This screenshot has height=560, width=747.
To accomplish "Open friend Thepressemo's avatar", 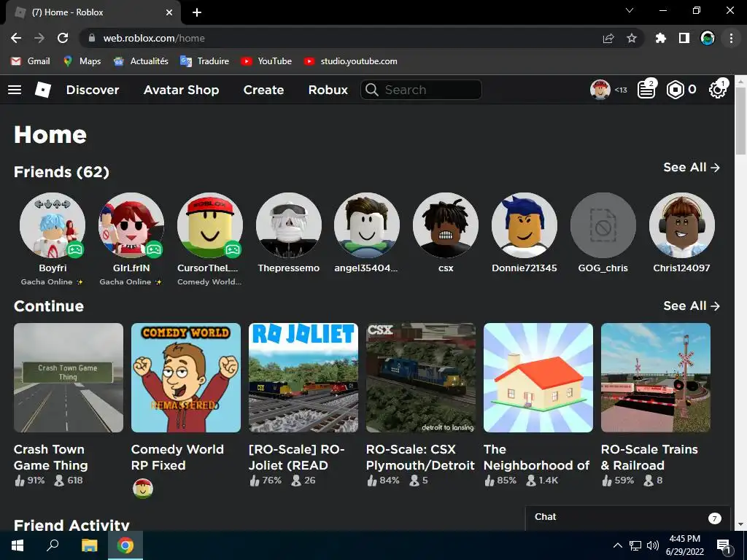I will [288, 225].
